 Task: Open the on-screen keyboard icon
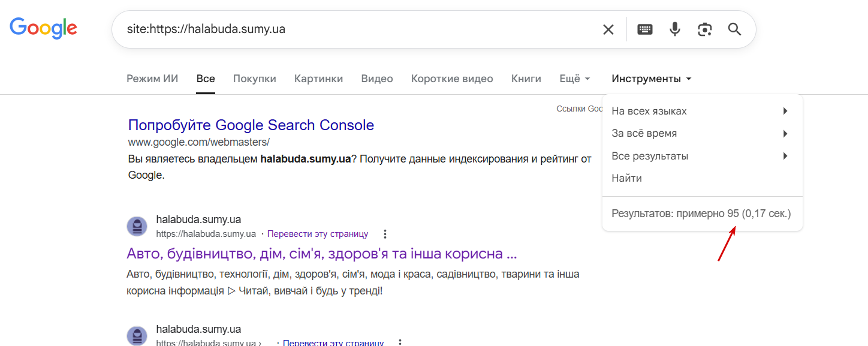tap(645, 29)
